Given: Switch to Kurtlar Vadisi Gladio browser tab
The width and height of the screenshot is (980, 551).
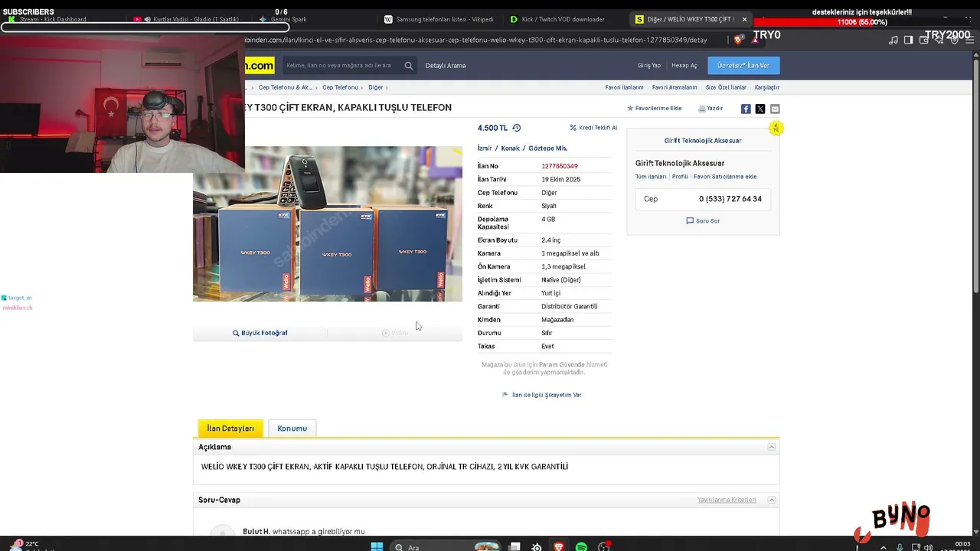Looking at the screenshot, I should click(190, 19).
